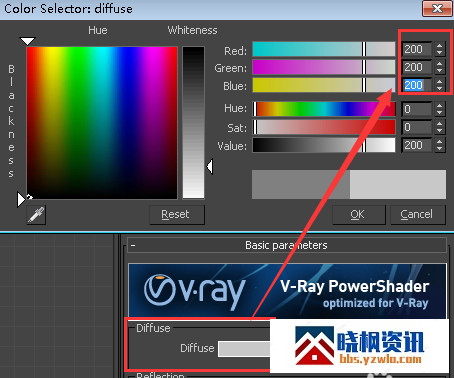Click the Sat gradient slider bar
Screen dimensions: 454x378
coord(324,127)
